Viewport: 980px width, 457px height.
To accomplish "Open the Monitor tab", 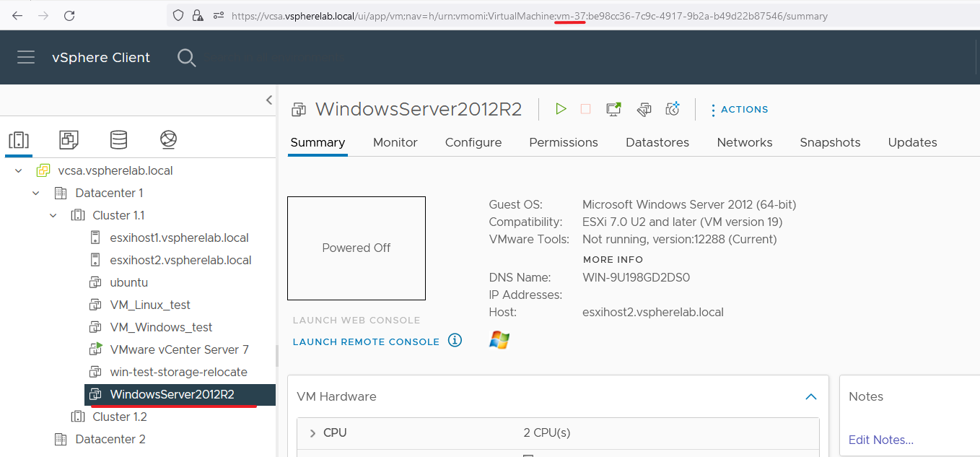I will click(x=395, y=142).
